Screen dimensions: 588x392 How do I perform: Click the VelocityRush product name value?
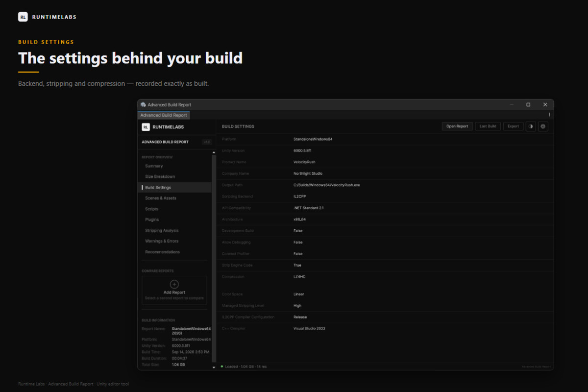point(304,162)
